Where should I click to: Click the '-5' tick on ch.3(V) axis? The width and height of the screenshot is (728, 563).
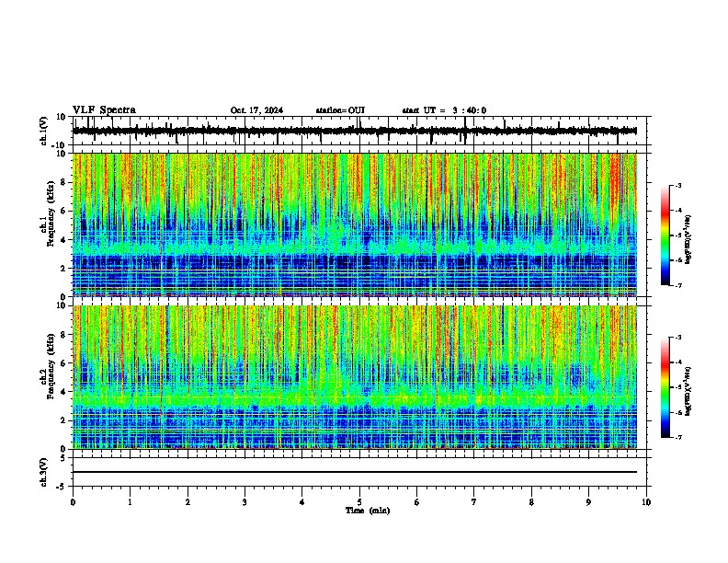[62, 487]
